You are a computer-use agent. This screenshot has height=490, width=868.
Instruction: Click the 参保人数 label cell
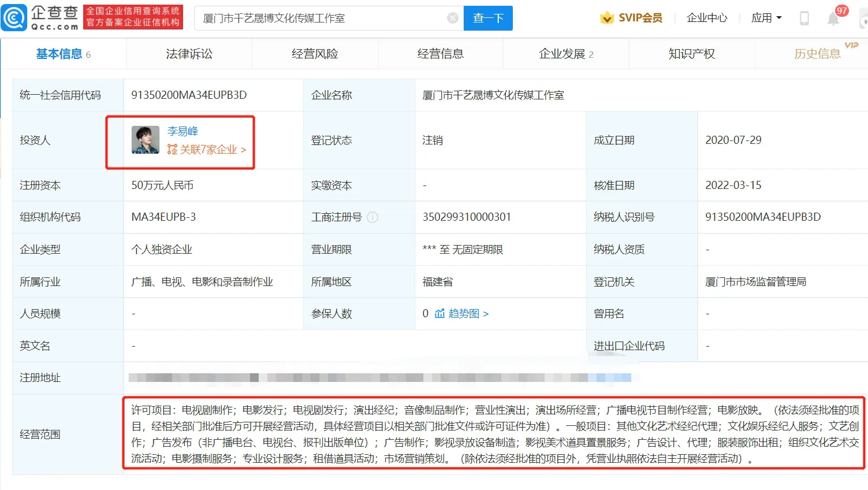(x=359, y=314)
